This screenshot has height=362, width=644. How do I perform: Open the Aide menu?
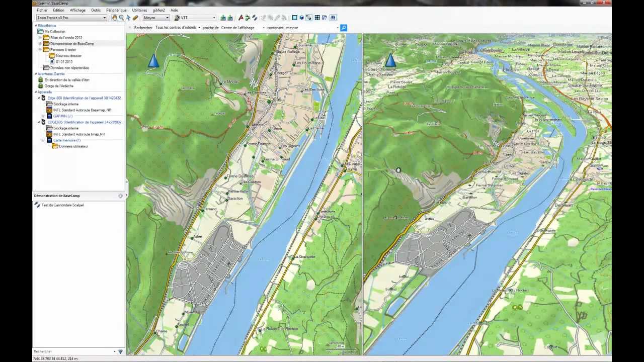pyautogui.click(x=174, y=10)
